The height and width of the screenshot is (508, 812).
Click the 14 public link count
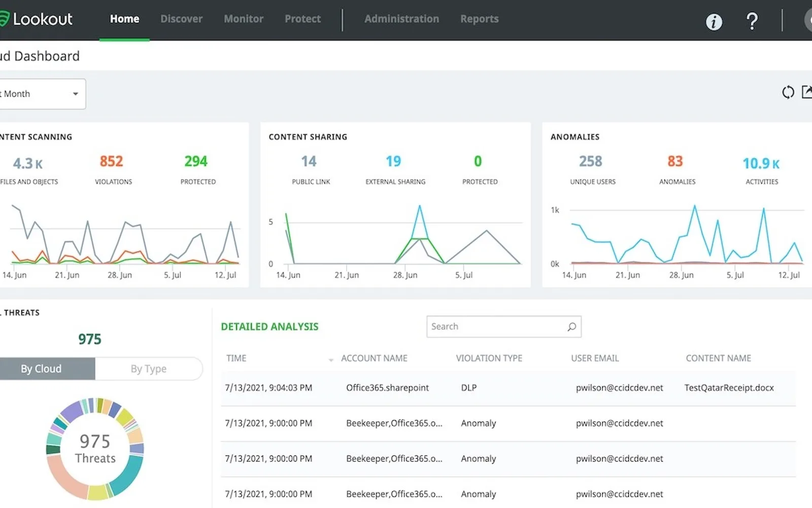309,162
